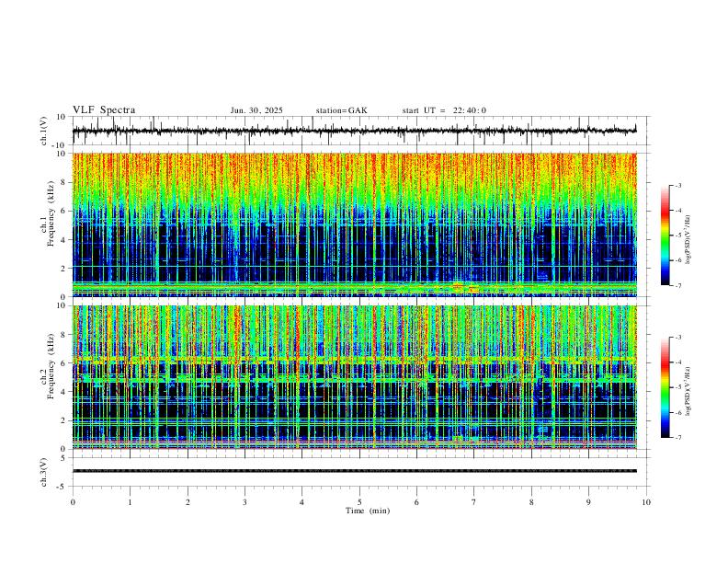Click the "-7" tick on the upper colorbar
The height and width of the screenshot is (563, 728).
[677, 285]
